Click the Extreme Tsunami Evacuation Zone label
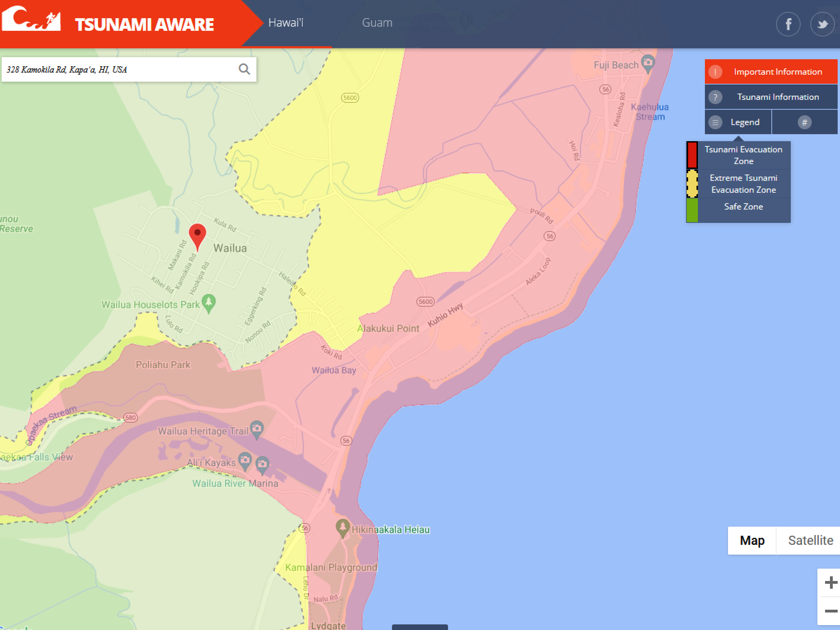Image resolution: width=840 pixels, height=630 pixels. [x=743, y=184]
